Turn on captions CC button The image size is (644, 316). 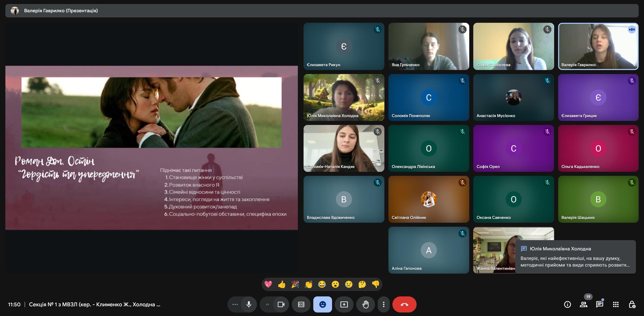(301, 304)
